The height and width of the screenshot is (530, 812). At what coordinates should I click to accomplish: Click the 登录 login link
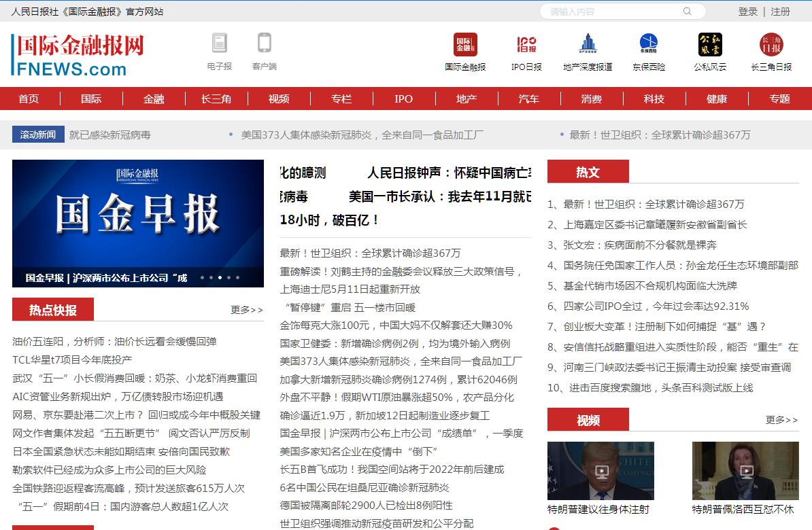coord(747,12)
